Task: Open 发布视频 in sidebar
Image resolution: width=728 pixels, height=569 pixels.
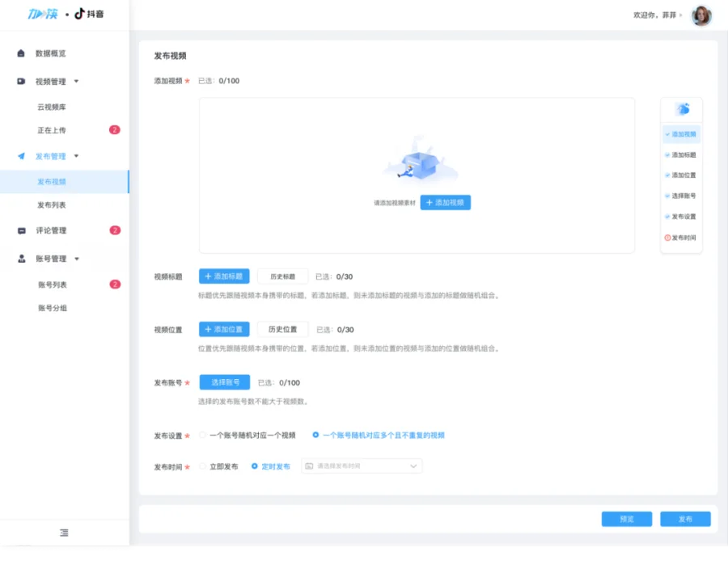Action: (65, 182)
